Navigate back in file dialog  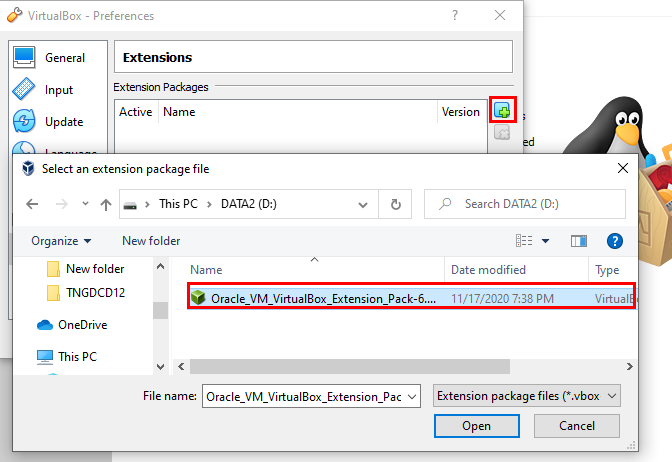32,204
